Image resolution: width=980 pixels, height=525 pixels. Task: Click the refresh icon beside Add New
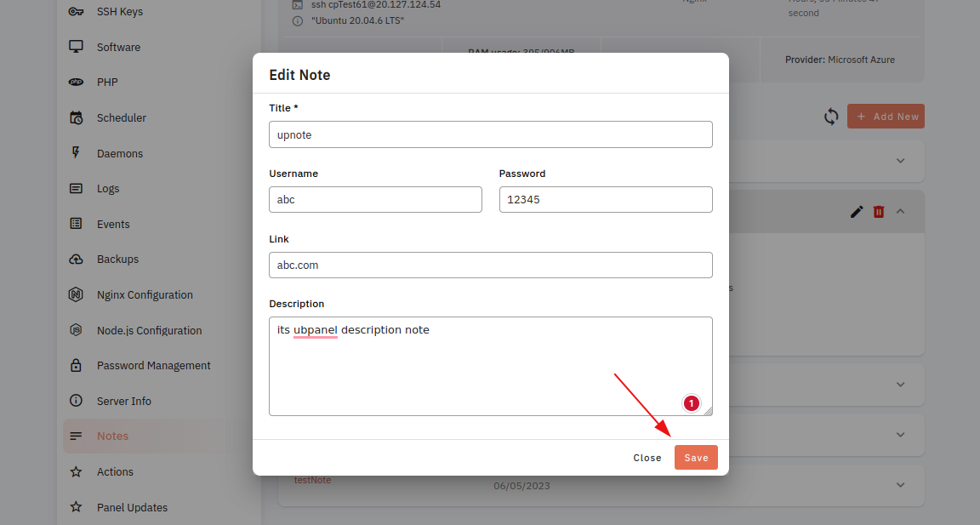coord(830,117)
